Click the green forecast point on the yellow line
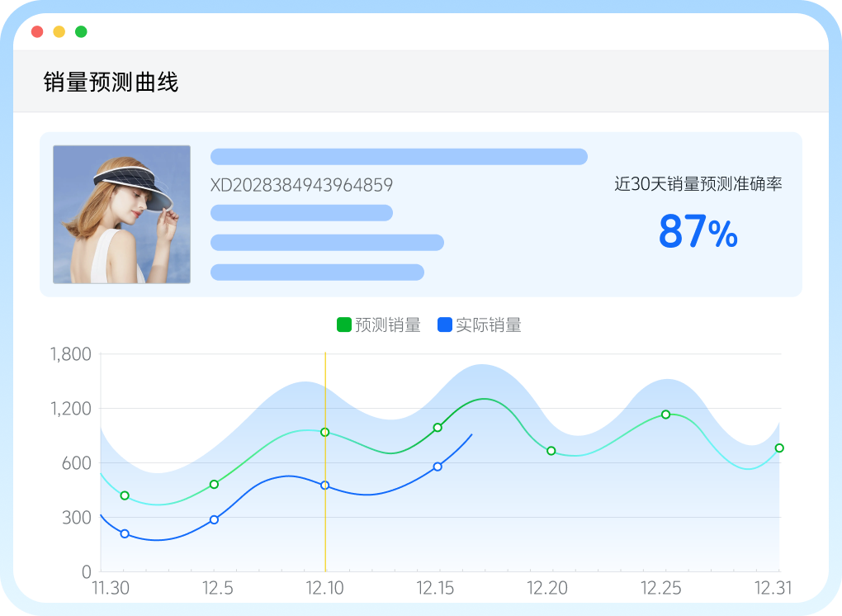The width and height of the screenshot is (842, 616). [x=325, y=432]
